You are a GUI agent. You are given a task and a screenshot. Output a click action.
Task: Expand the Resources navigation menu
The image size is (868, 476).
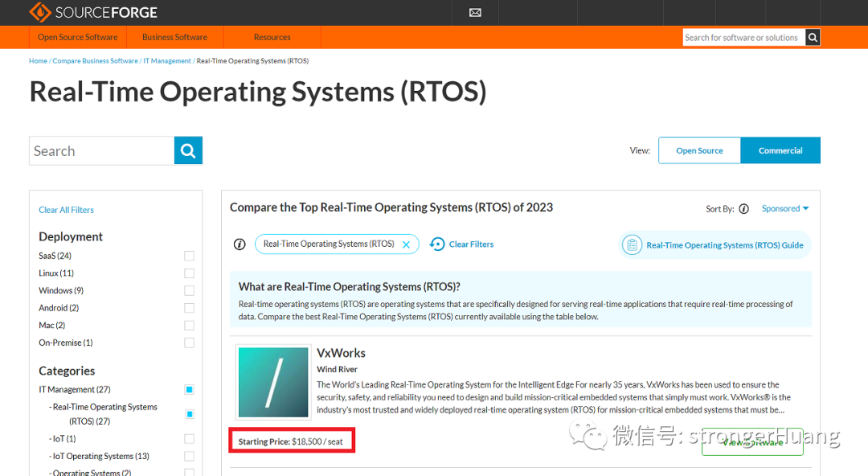pyautogui.click(x=271, y=37)
